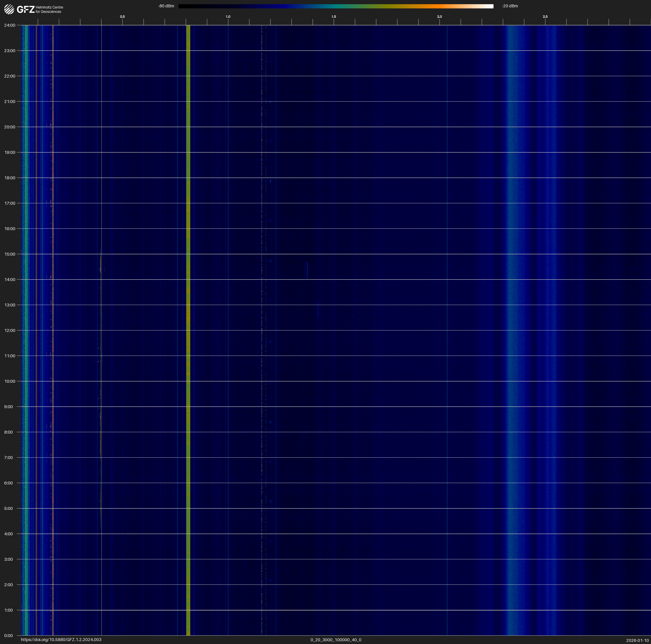This screenshot has height=644, width=651.
Task: Click the 15:00 time axis label
Action: click(x=10, y=254)
